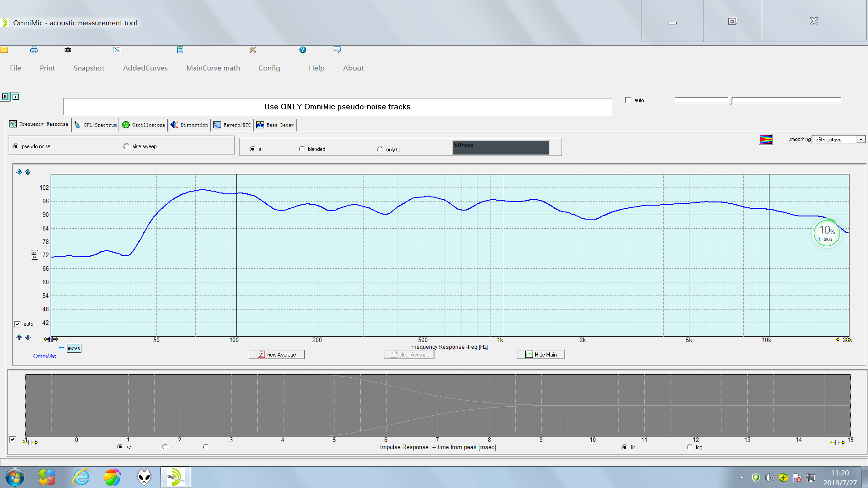Shift the graph up with up arrow
The height and width of the screenshot is (488, 868).
(19, 337)
